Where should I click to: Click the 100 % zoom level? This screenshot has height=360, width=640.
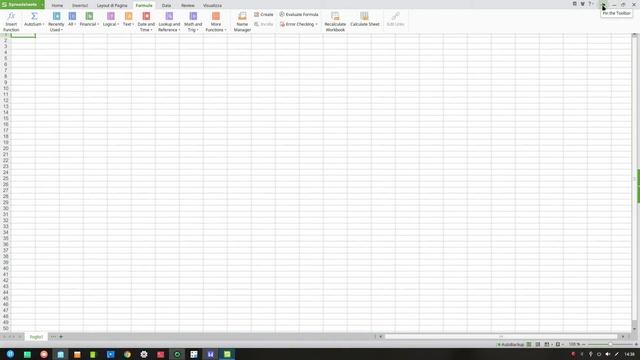[574, 344]
